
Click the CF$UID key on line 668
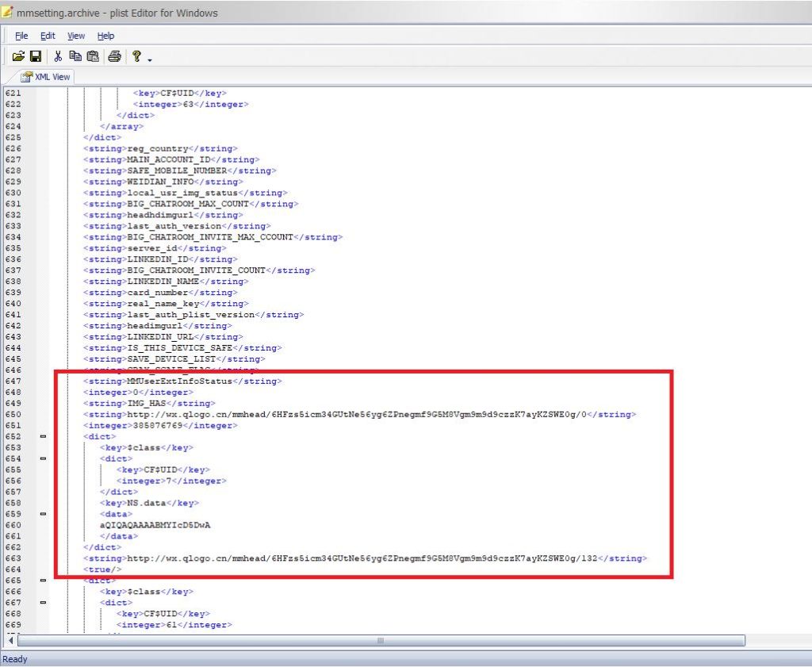tap(163, 614)
